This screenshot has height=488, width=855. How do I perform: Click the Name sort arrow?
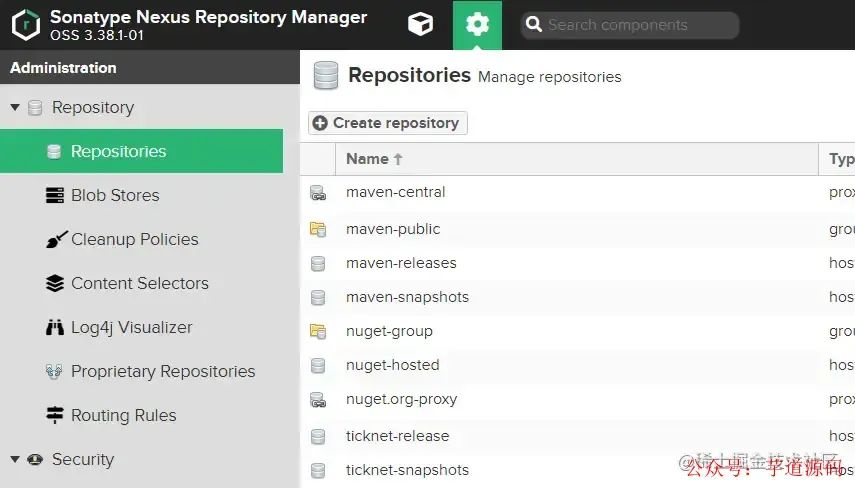click(398, 159)
